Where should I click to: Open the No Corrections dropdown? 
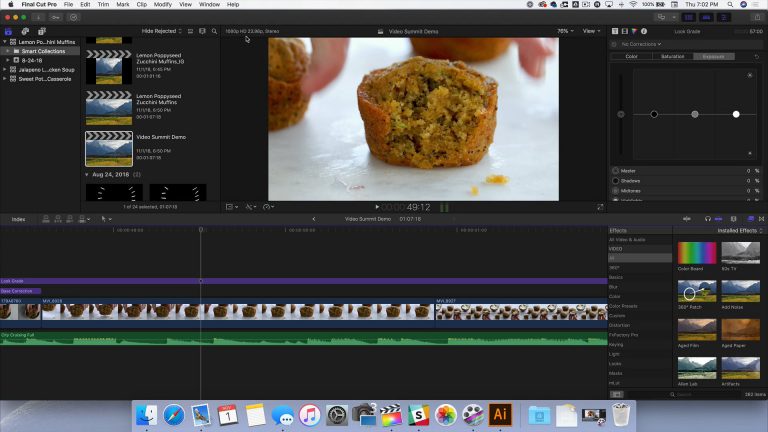(641, 44)
